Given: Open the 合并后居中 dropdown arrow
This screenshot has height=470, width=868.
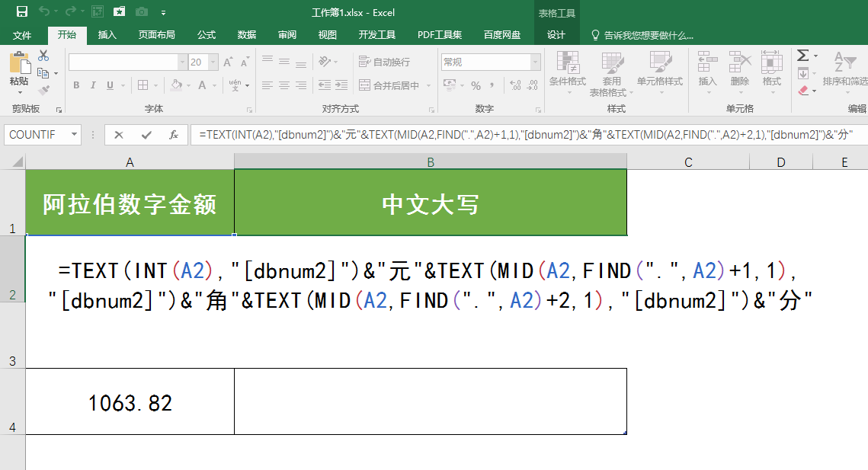Looking at the screenshot, I should (x=428, y=86).
